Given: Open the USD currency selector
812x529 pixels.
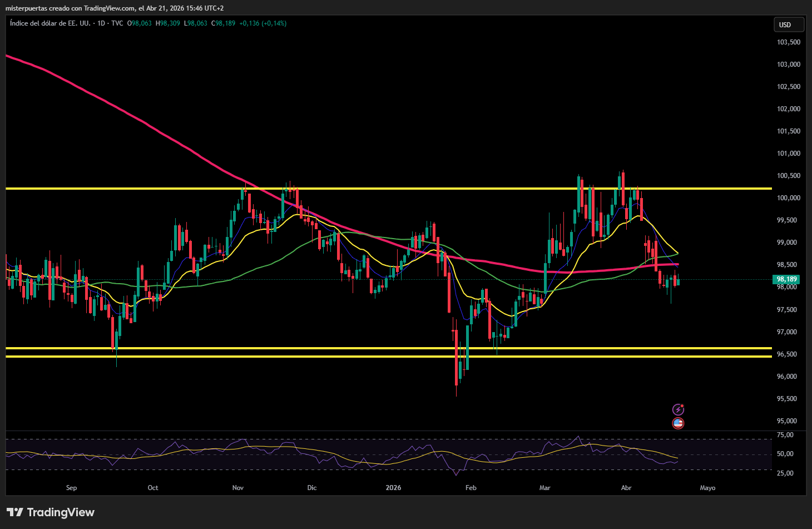Looking at the screenshot, I should (x=788, y=24).
